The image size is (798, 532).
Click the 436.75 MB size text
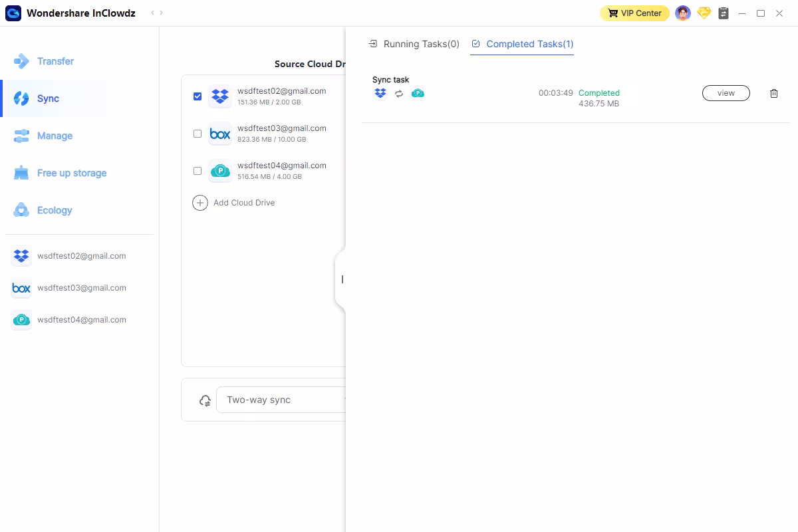coord(598,104)
